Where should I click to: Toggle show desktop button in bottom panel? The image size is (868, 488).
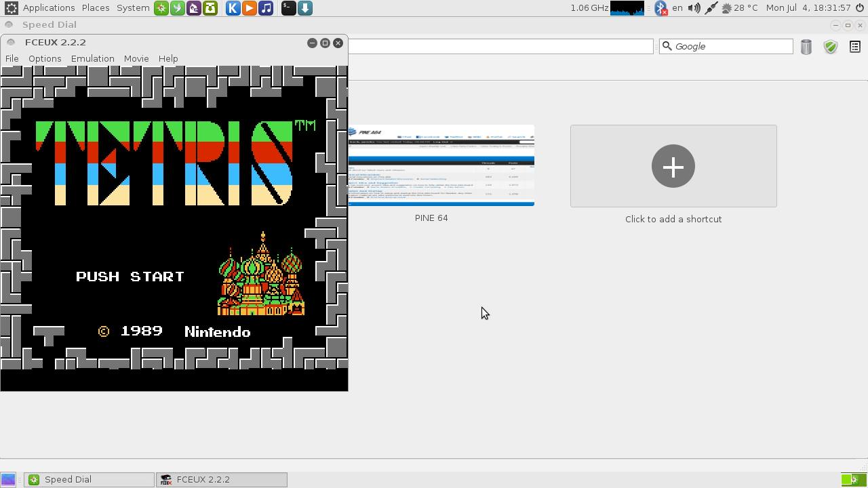(8, 480)
